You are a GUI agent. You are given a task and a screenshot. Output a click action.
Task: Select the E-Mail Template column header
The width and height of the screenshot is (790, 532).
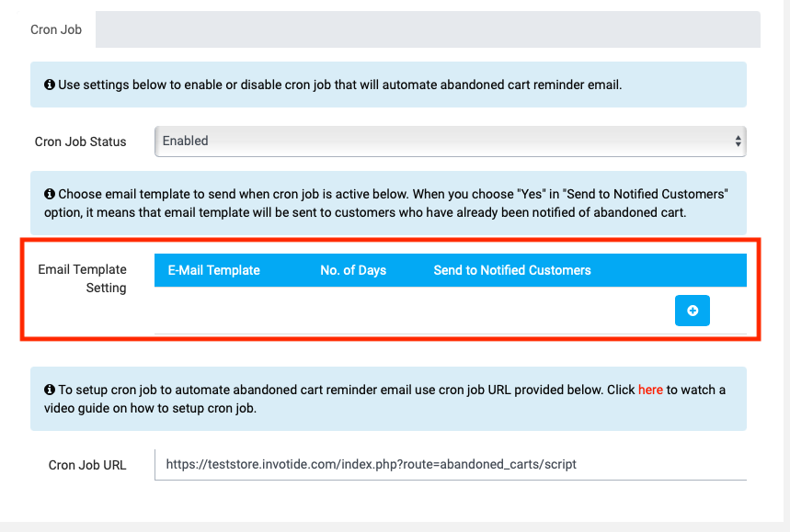tap(213, 270)
